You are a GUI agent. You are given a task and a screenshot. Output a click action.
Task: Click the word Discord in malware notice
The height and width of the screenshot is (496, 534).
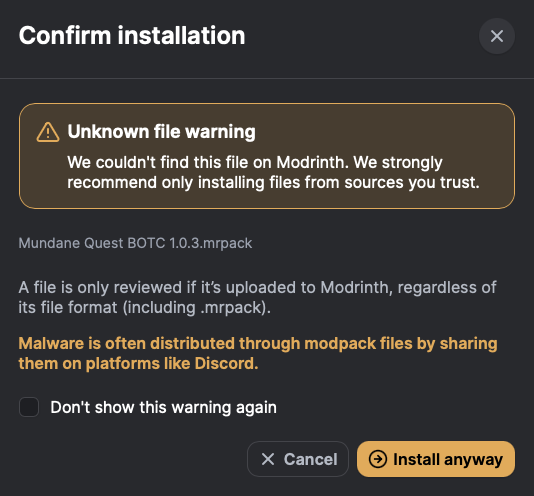tap(226, 363)
